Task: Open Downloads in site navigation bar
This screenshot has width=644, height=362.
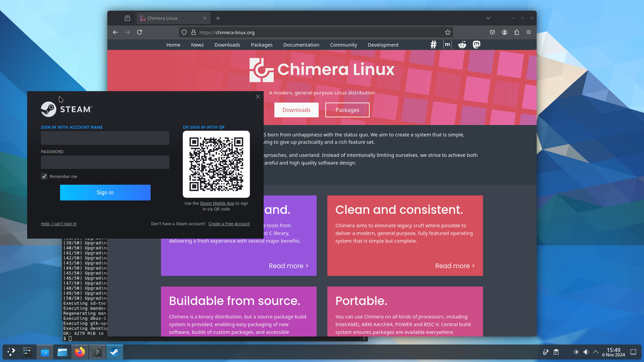Action: [227, 45]
